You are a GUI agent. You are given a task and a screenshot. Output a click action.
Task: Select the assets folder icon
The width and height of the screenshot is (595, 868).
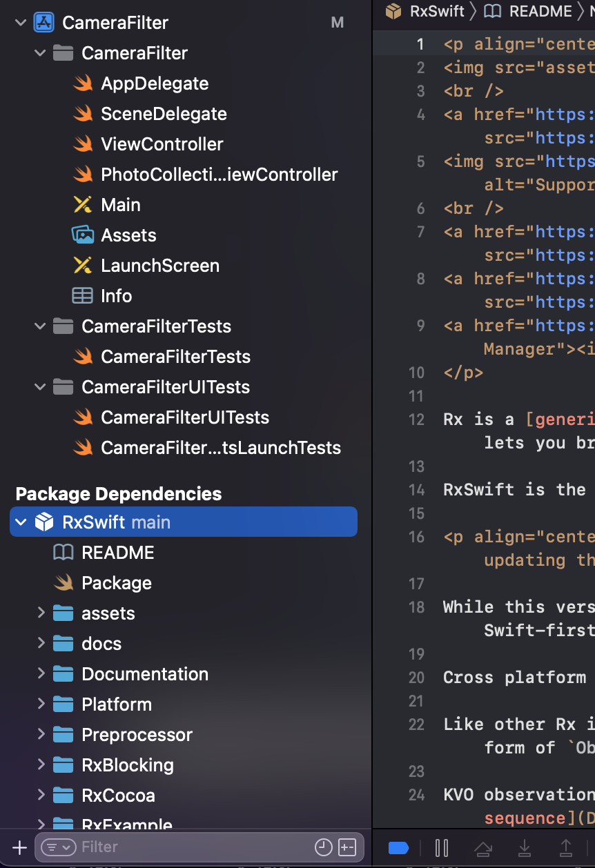tap(64, 613)
